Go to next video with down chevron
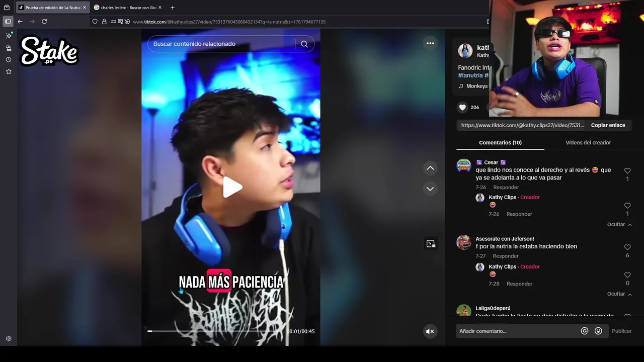This screenshot has width=644, height=362. click(x=430, y=189)
